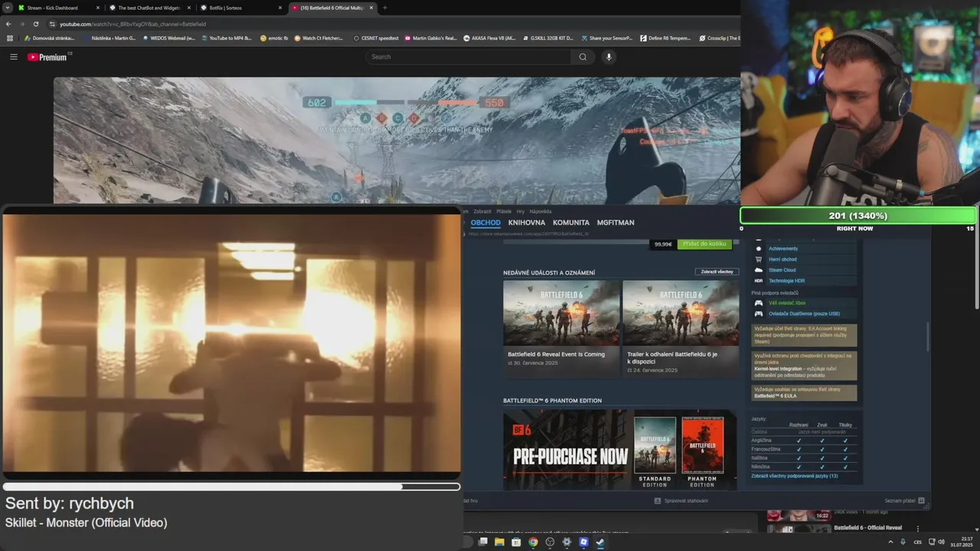
Task: Select the Battlefield 6 Official Multiplayer tab
Action: pos(332,8)
